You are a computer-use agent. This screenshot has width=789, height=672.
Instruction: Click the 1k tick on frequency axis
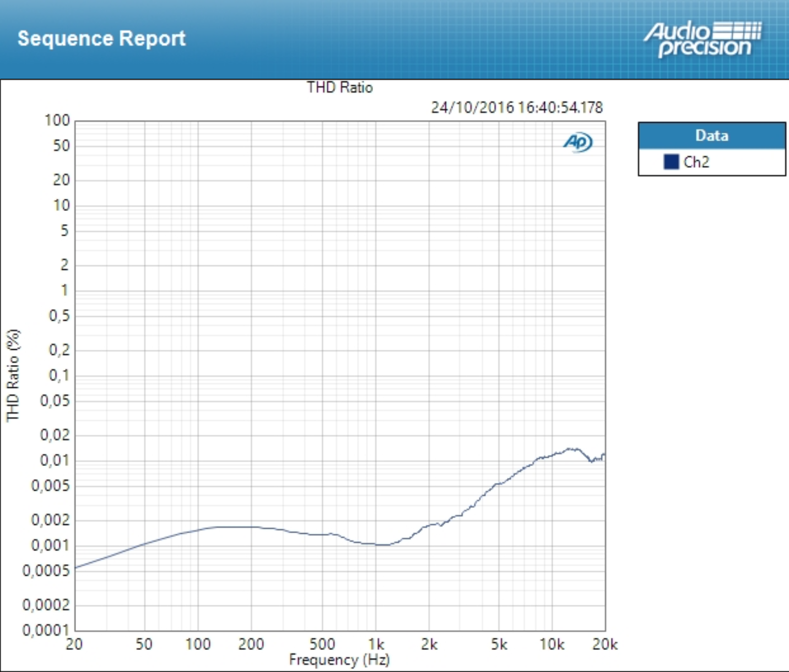tap(376, 644)
